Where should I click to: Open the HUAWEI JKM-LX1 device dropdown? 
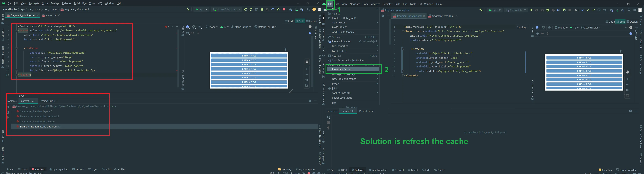pos(227,10)
